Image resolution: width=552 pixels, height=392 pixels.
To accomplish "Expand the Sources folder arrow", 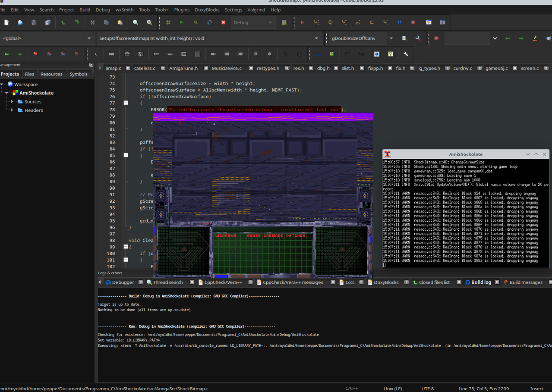I will point(12,102).
